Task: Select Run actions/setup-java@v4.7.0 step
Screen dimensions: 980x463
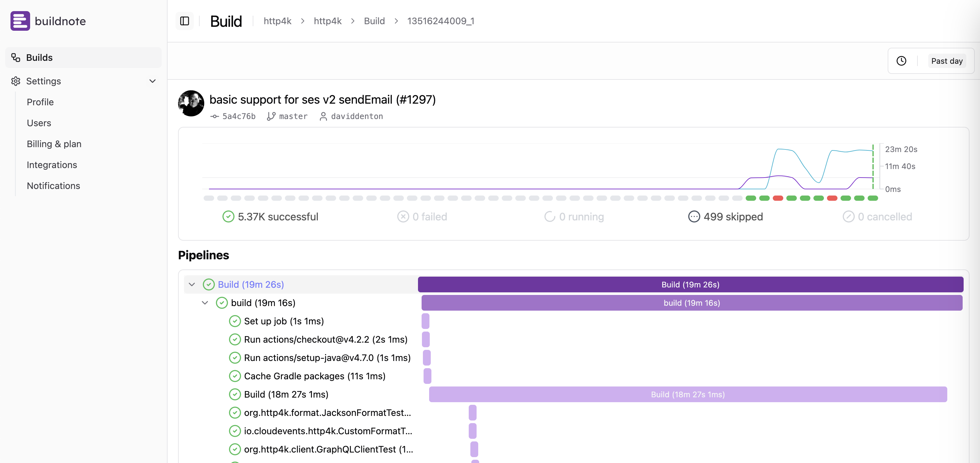Action: point(327,358)
